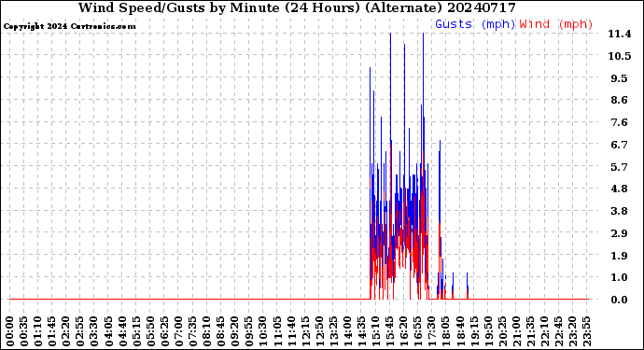Click the 21:00 time axis label
This screenshot has height=350, width=644.
pos(517,331)
